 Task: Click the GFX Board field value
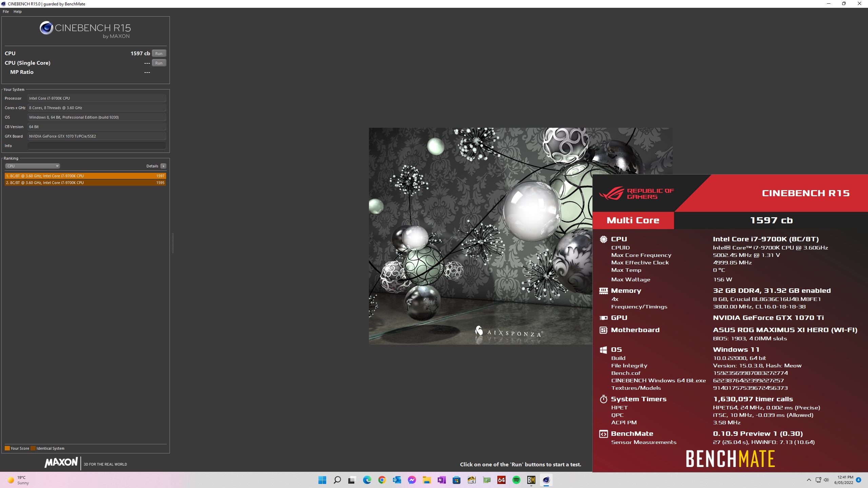(x=97, y=136)
